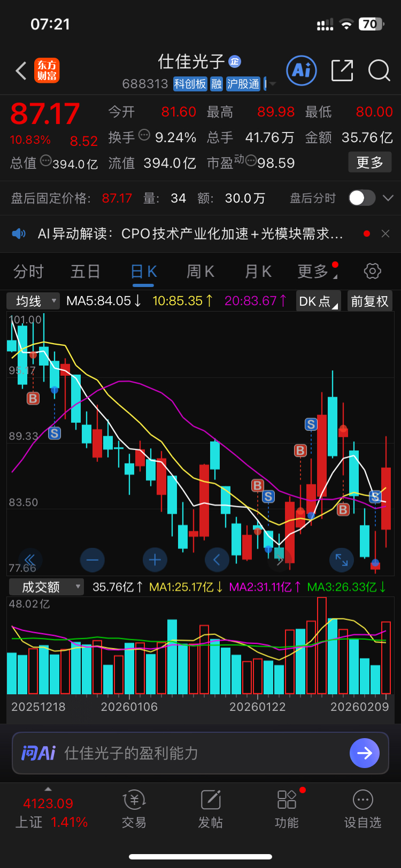Toggle the 盘后分时 switch

click(x=362, y=198)
